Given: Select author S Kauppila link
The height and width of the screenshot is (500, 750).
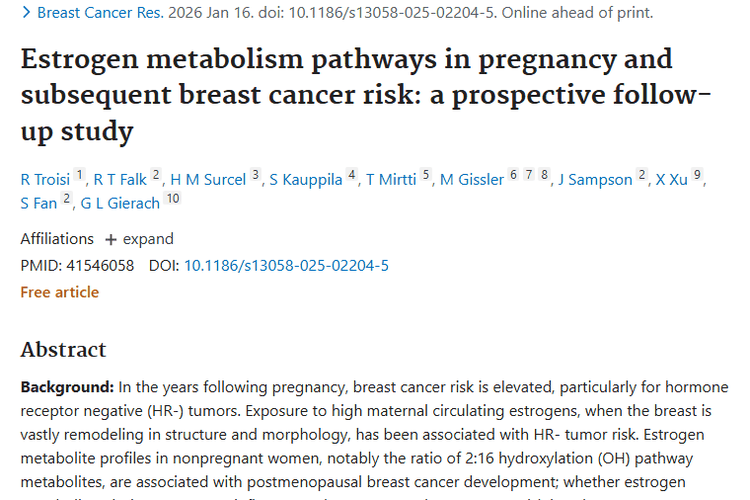Looking at the screenshot, I should coord(305,179).
